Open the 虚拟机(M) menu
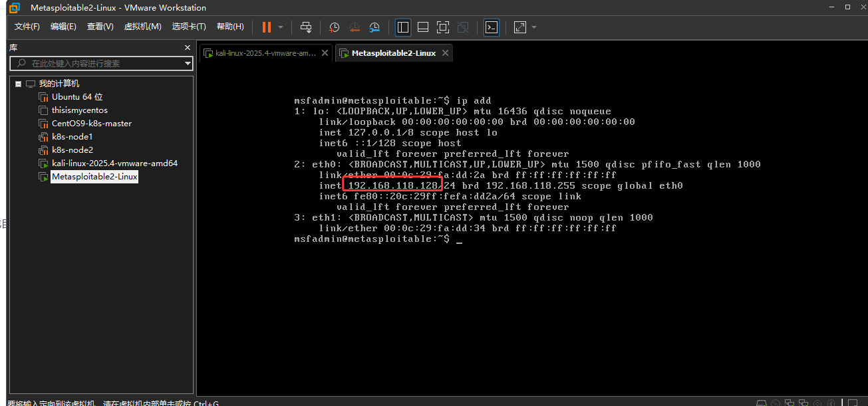Image resolution: width=868 pixels, height=406 pixels. tap(143, 27)
